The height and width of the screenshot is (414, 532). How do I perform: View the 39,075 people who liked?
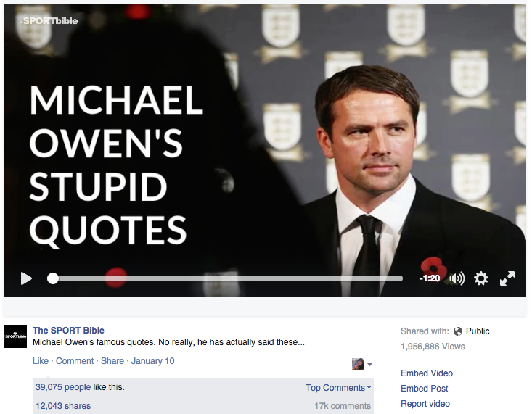coord(63,387)
